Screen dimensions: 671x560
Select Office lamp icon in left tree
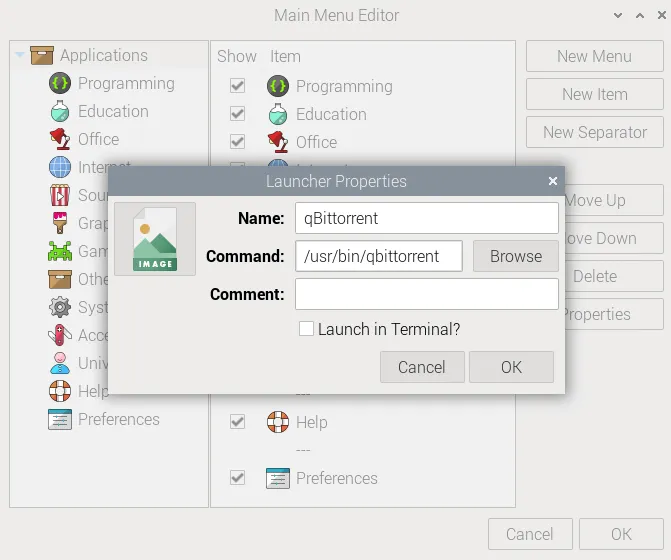tap(60, 139)
